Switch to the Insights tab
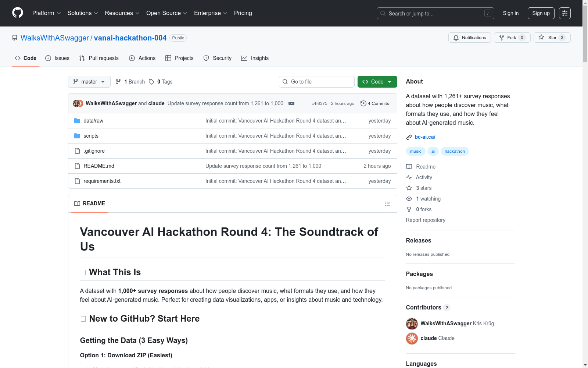Viewport: 588px width, 368px height. click(x=255, y=58)
